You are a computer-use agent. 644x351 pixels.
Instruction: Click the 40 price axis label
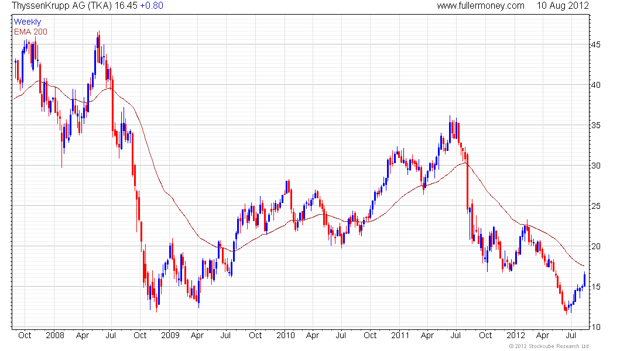click(x=595, y=85)
